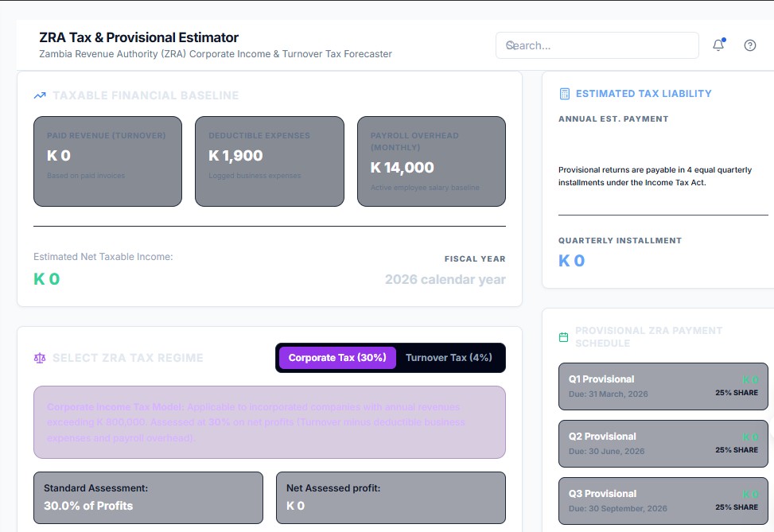The image size is (774, 532).
Task: Click the green Estimated Net Taxable Income K 0
Action: 46,279
